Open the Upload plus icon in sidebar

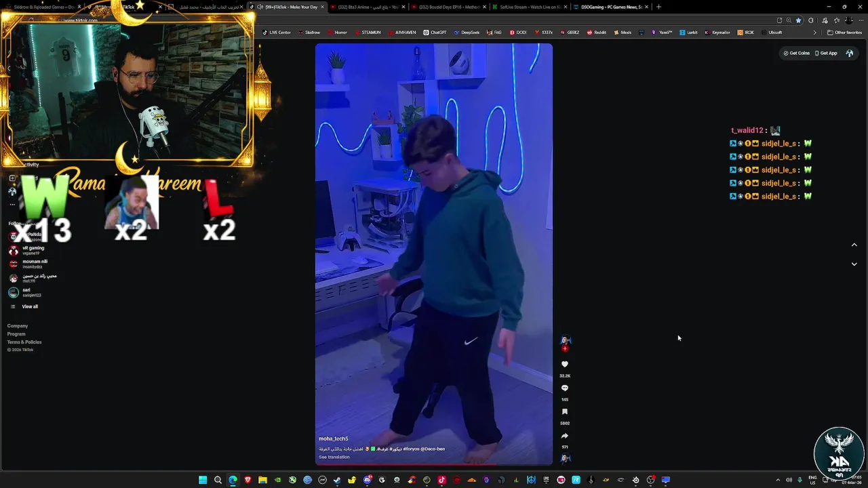click(x=12, y=178)
